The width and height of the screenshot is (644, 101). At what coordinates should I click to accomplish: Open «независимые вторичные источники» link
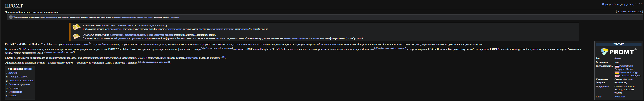click(x=301, y=39)
